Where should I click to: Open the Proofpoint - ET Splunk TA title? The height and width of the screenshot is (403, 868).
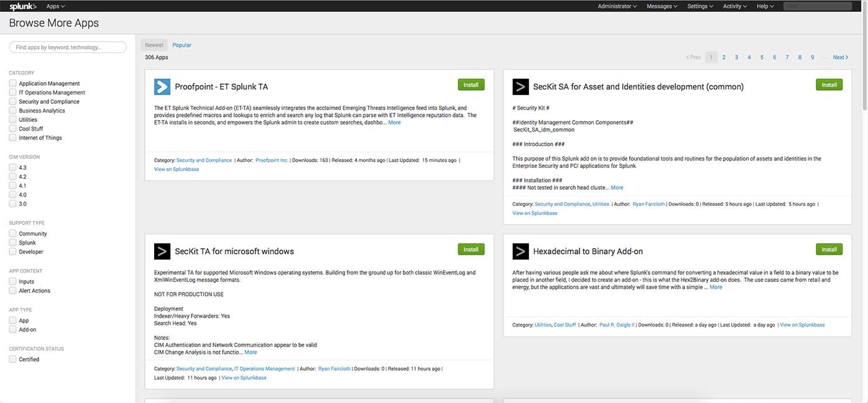tap(221, 86)
